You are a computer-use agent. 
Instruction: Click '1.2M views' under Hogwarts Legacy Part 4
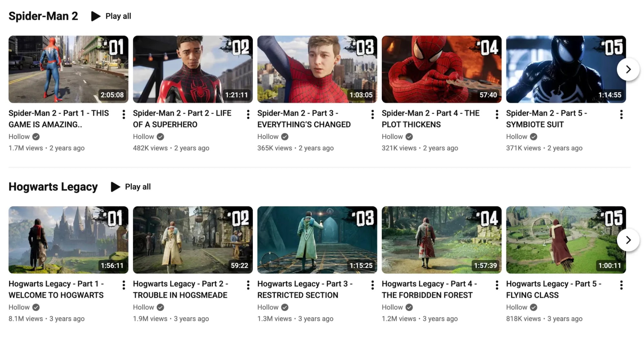coord(399,319)
